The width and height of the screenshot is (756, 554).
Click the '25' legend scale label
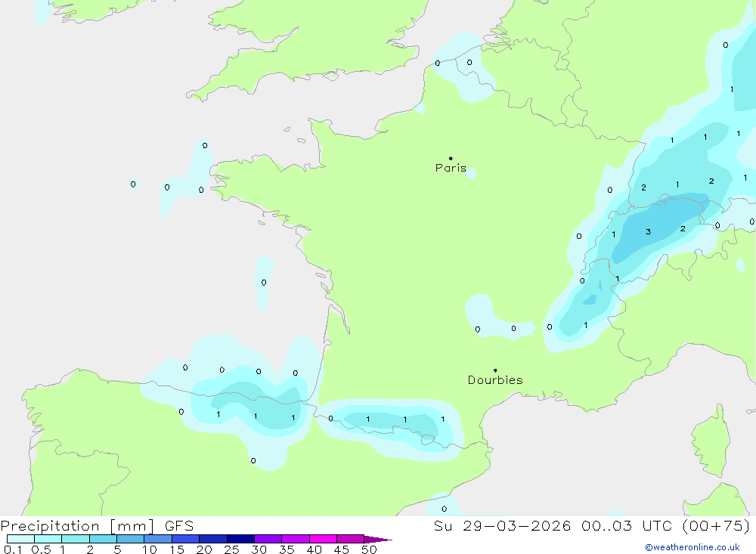pyautogui.click(x=232, y=549)
